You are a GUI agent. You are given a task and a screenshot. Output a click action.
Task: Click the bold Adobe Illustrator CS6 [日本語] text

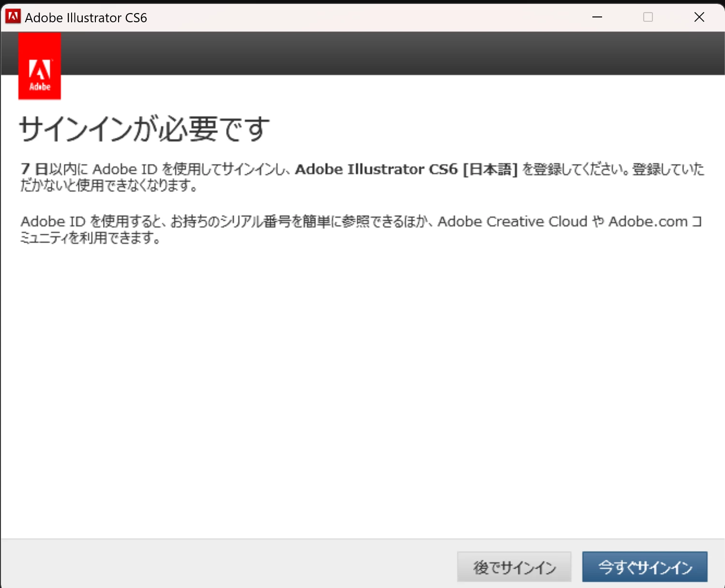coord(407,169)
